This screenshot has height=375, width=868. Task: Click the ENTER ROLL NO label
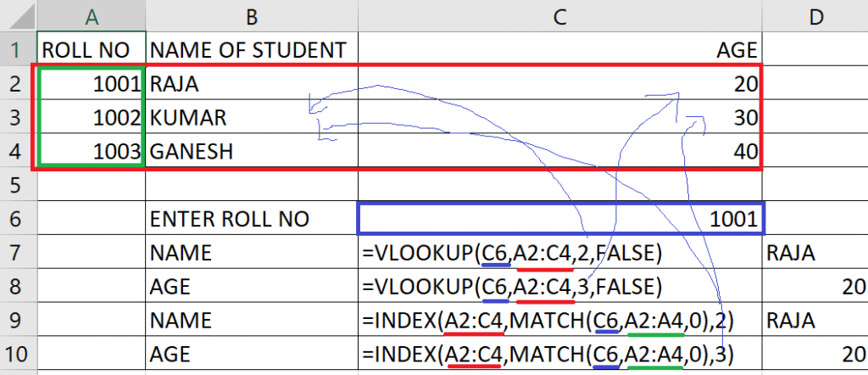coord(252,219)
